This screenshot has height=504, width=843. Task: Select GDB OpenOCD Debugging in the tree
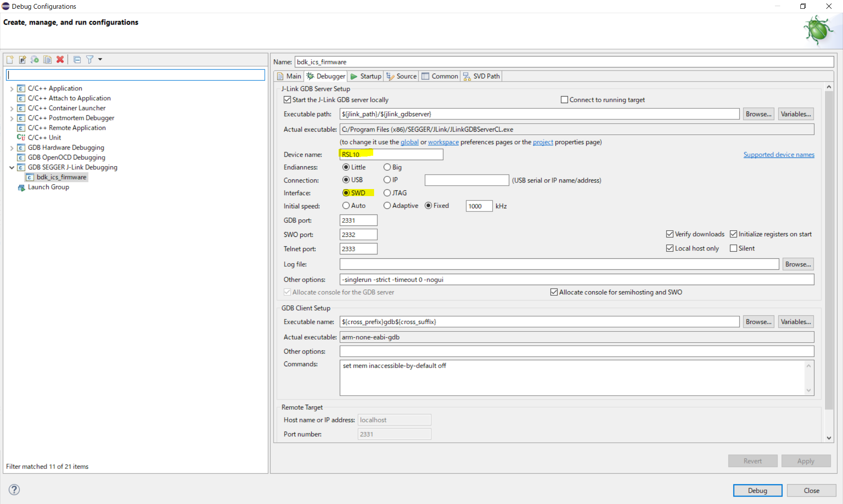[x=66, y=157]
